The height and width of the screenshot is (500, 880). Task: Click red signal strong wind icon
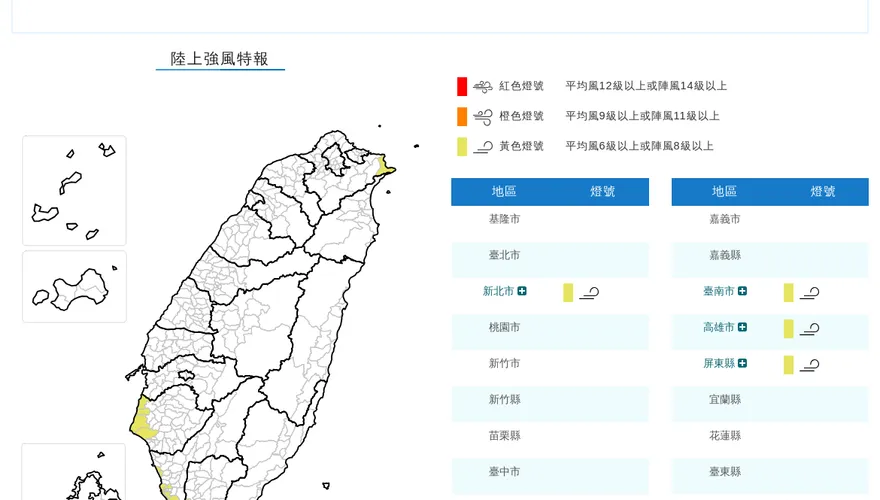[x=483, y=87]
